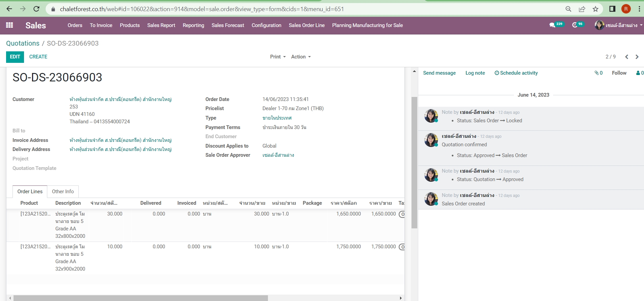Click the EDIT button
The image size is (644, 301).
(x=15, y=57)
